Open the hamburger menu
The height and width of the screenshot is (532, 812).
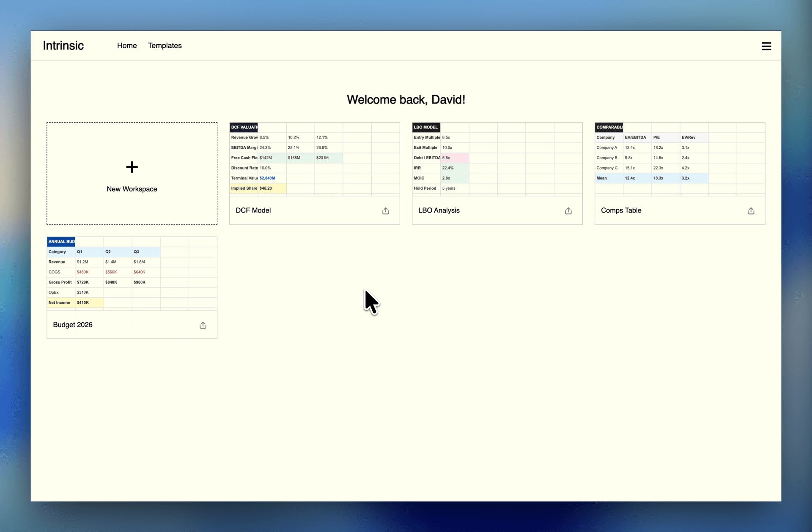766,46
